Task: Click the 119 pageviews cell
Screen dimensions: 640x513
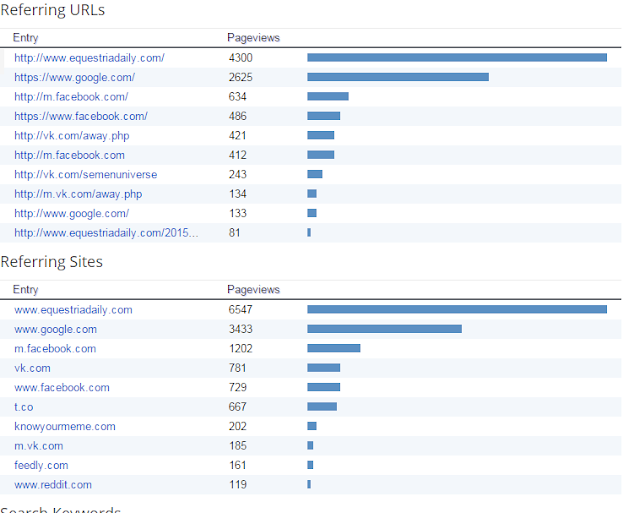Action: [x=238, y=485]
